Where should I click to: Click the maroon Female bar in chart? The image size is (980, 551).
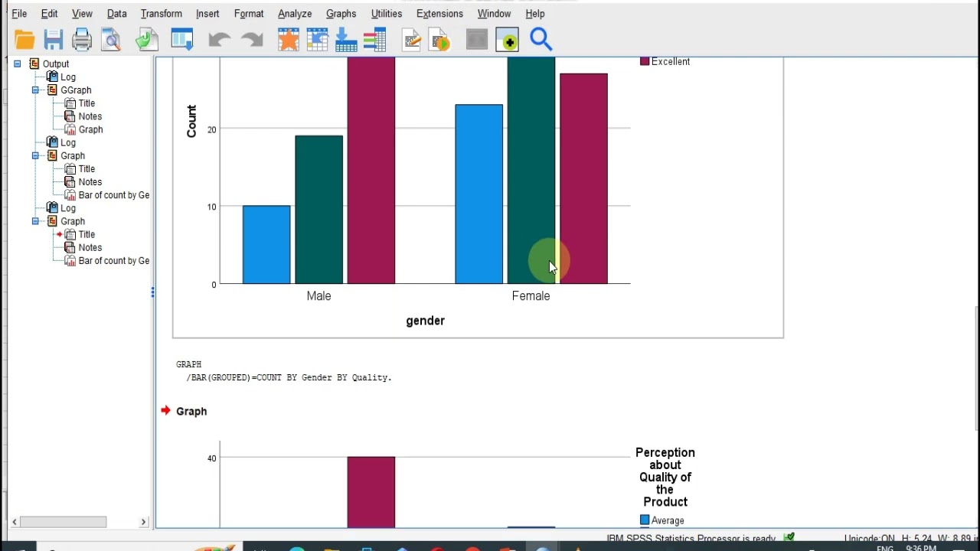tap(583, 178)
